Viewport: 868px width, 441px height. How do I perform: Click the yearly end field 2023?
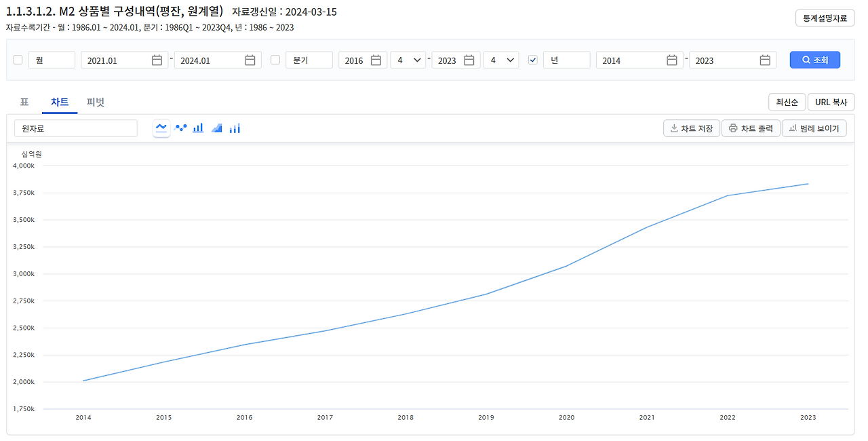pos(732,60)
